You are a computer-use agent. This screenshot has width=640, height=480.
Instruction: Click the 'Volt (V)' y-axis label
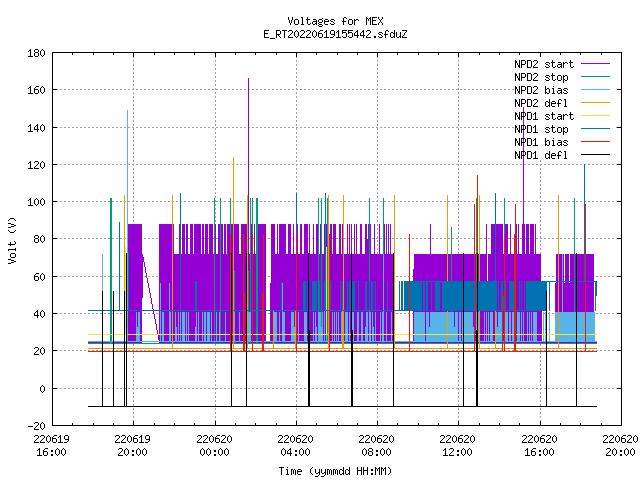(x=13, y=240)
